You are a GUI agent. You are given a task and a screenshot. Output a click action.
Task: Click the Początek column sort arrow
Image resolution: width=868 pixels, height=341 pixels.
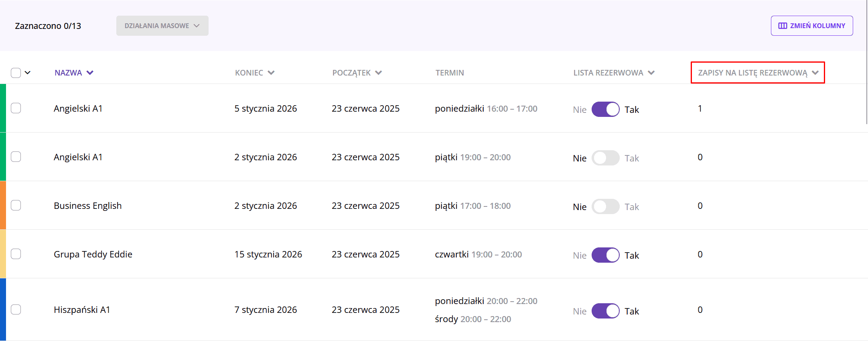coord(379,73)
